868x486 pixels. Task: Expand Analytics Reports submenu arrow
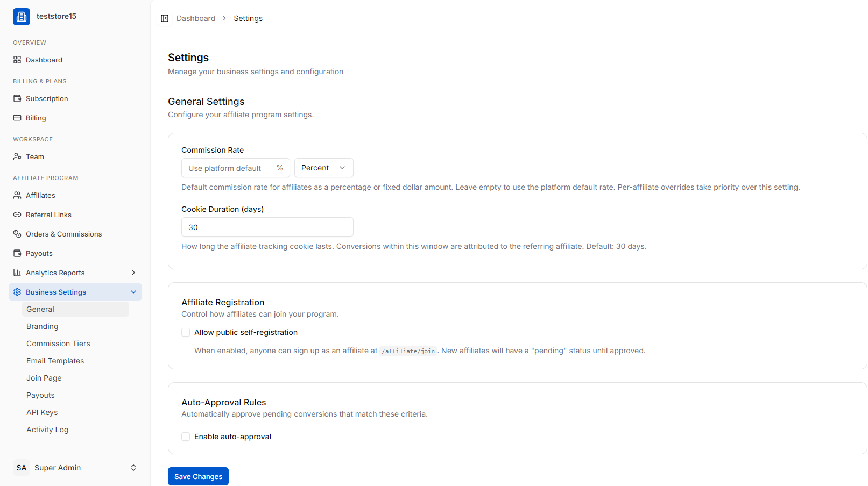(x=133, y=273)
